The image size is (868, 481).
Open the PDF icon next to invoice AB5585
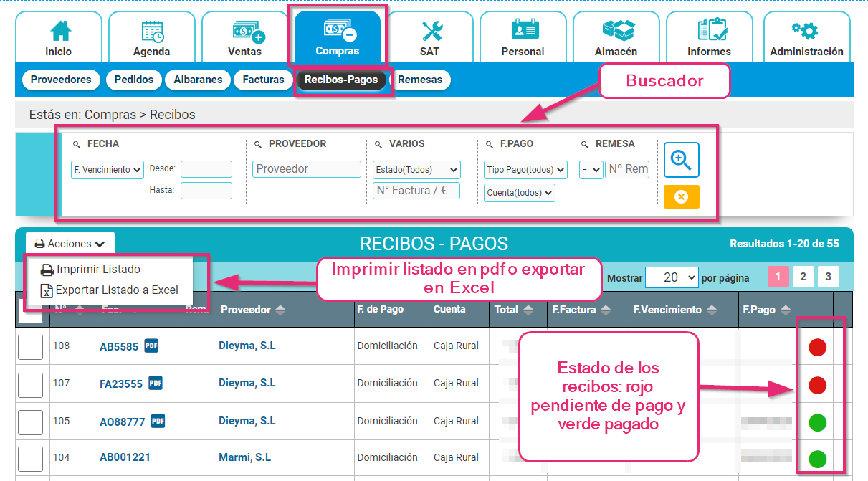150,345
